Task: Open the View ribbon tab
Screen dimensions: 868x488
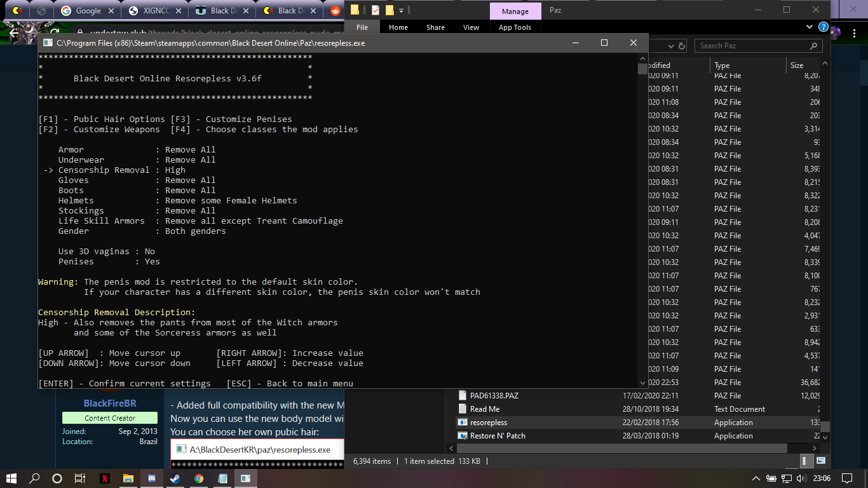Action: [x=471, y=27]
